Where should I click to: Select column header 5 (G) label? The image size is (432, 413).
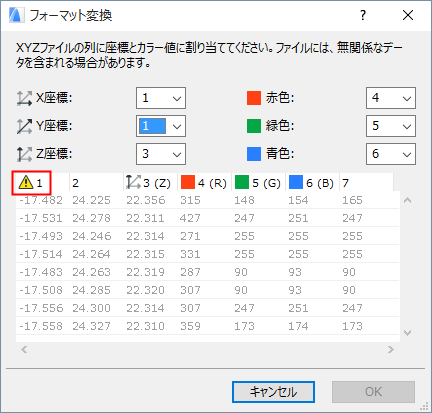266,183
